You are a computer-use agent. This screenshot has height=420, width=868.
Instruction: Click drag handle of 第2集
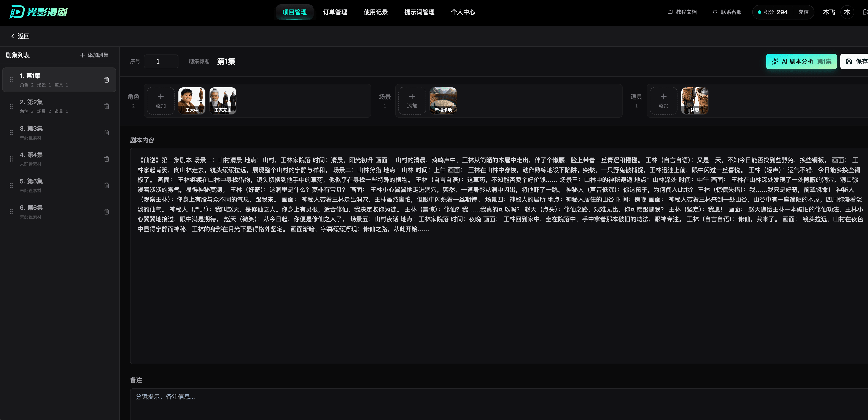[11, 106]
